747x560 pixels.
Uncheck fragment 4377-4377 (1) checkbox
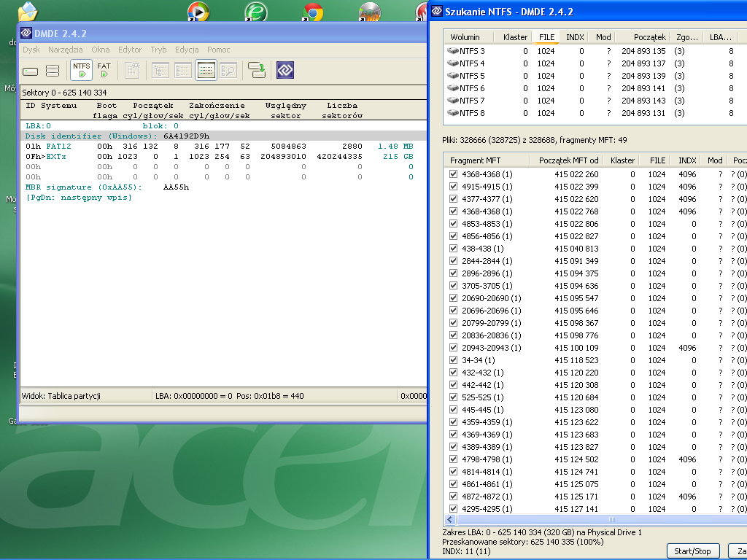coord(453,199)
